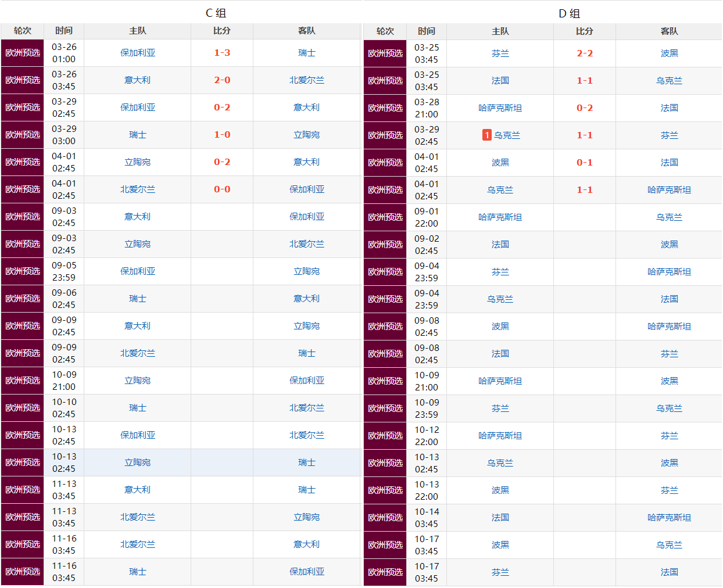Viewport: 723px width, 588px height.
Task: Click 芬兰 home team in 09-04 match
Action: click(500, 272)
